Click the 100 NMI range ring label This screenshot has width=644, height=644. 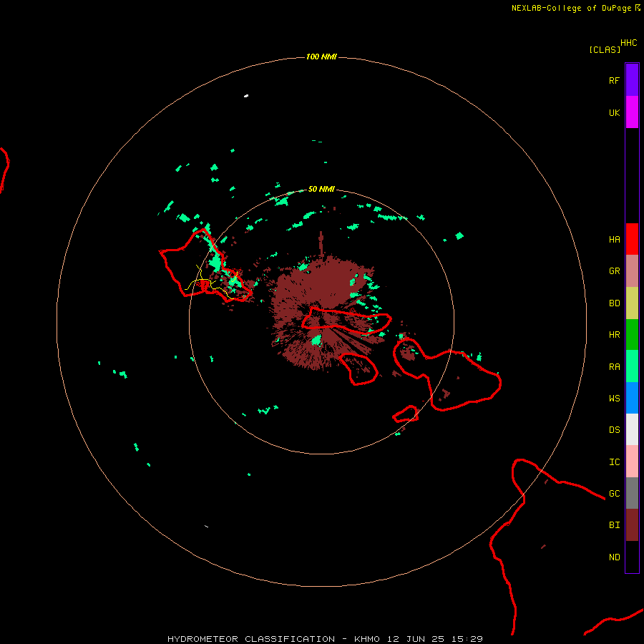[321, 57]
